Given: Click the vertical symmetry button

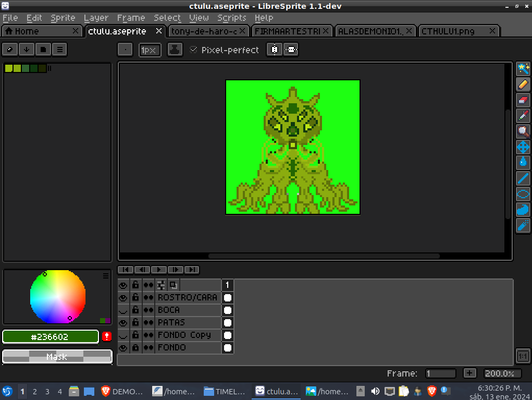Looking at the screenshot, I should point(275,50).
